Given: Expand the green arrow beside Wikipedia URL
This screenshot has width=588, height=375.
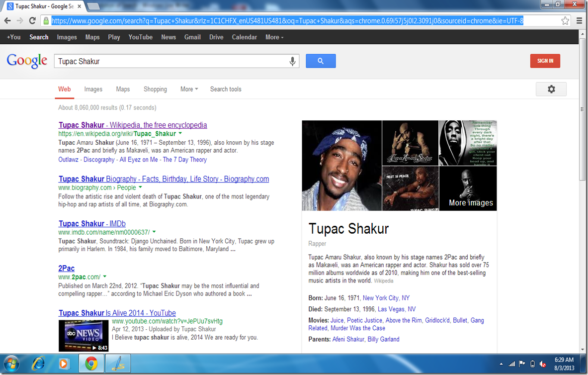Looking at the screenshot, I should (180, 134).
